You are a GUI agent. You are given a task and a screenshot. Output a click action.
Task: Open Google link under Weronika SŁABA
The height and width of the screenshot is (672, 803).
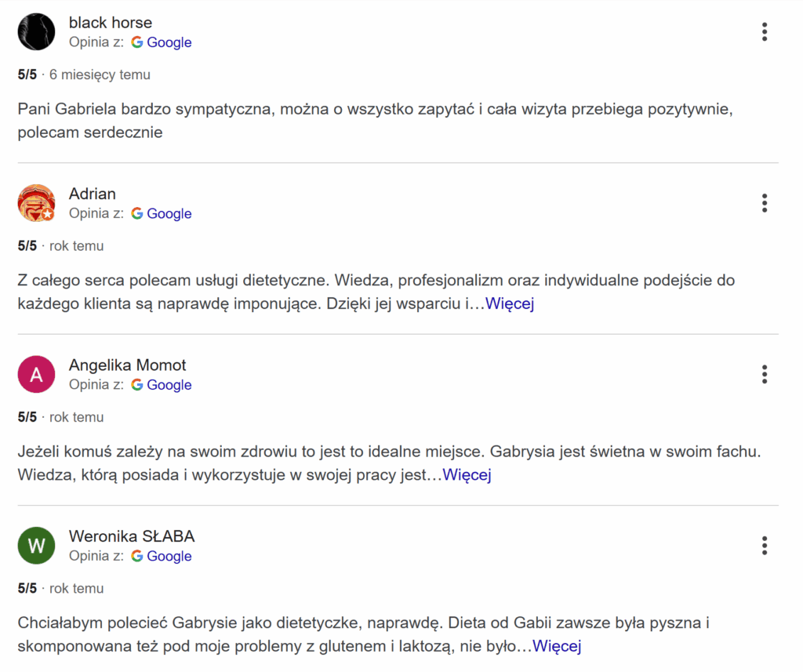(169, 556)
